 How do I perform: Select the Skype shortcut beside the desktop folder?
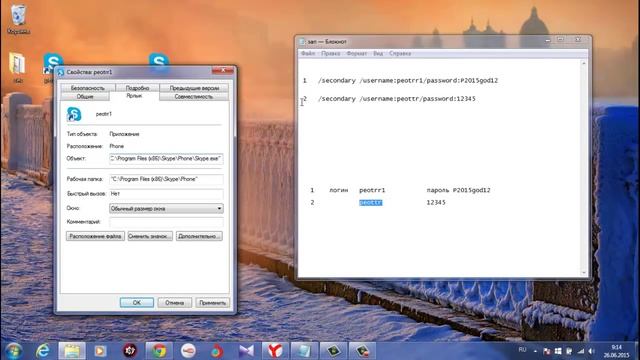[x=53, y=63]
